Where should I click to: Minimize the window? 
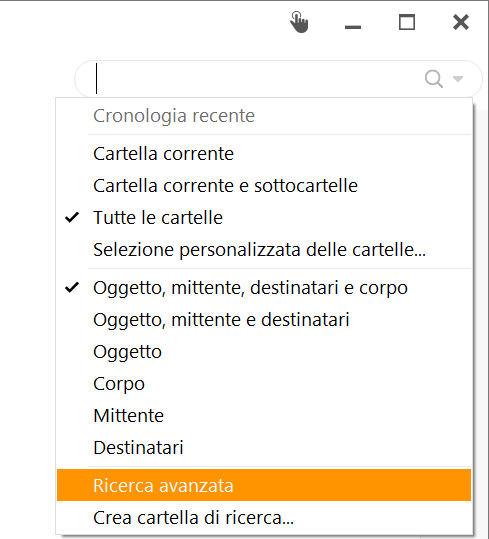tap(353, 27)
